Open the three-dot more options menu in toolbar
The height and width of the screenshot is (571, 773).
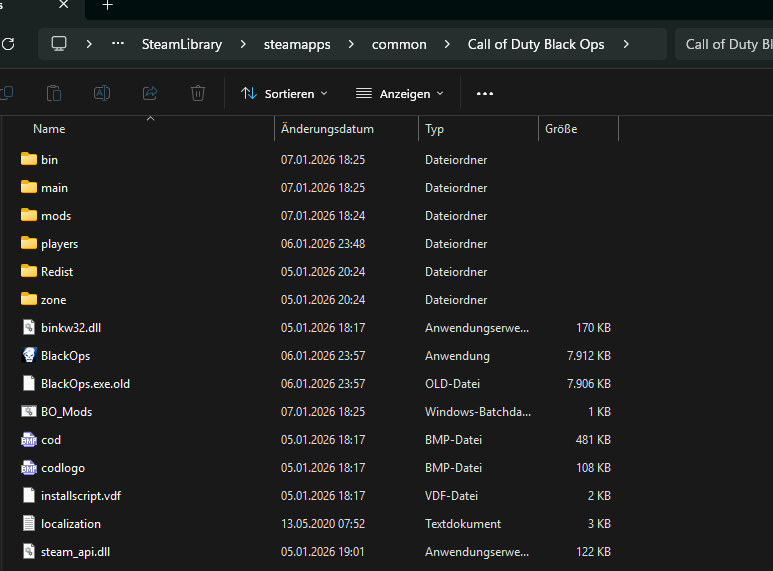485,93
